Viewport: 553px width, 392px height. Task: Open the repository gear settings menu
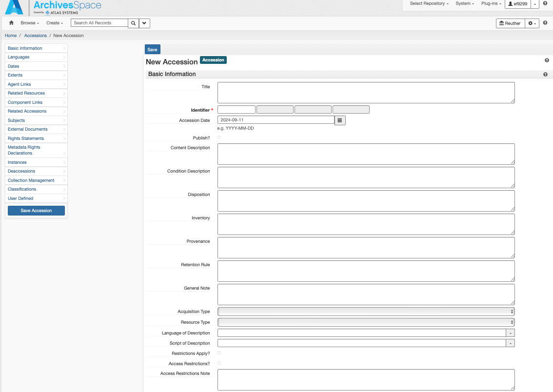pos(532,23)
